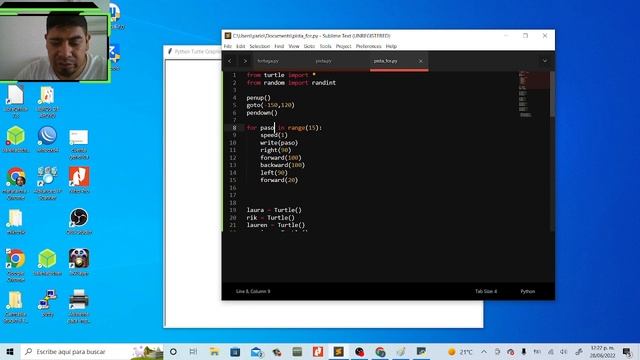This screenshot has height=360, width=640.
Task: Show hidden system tray icons
Action: tap(484, 351)
